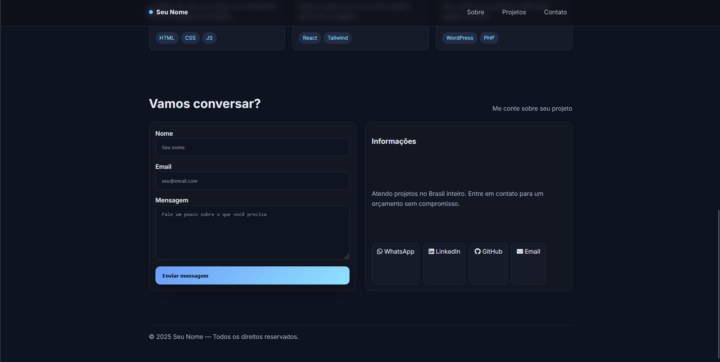720x362 pixels.
Task: Click the Enviar mensagem button
Action: coord(252,276)
